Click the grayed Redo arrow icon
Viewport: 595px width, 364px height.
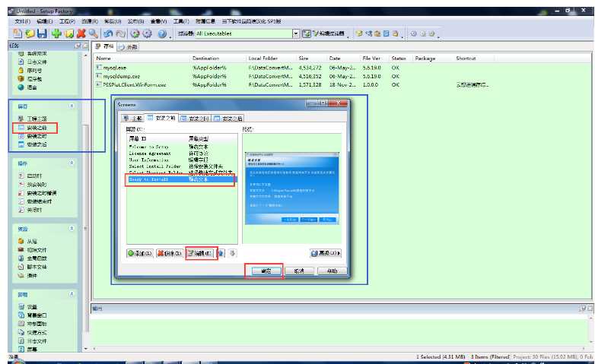[121, 33]
